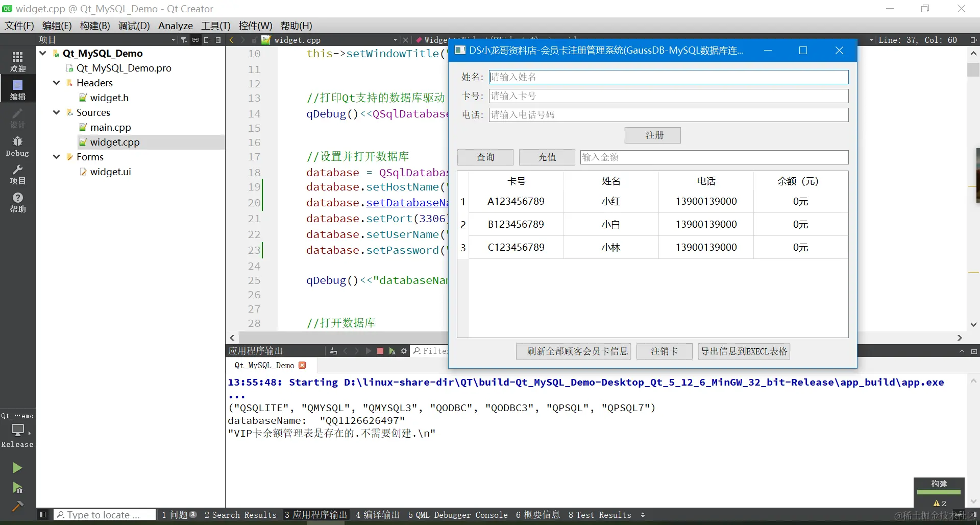Toggle the left sidebar visibility

(x=43, y=515)
